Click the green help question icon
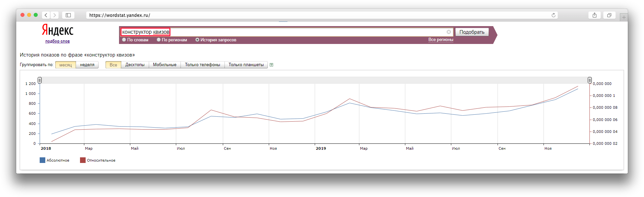644x197 pixels. (271, 65)
